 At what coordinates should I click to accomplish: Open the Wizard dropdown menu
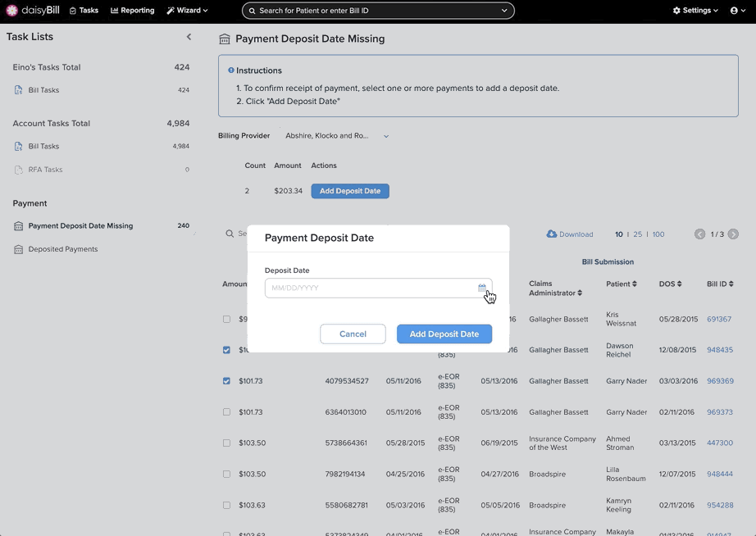(187, 11)
